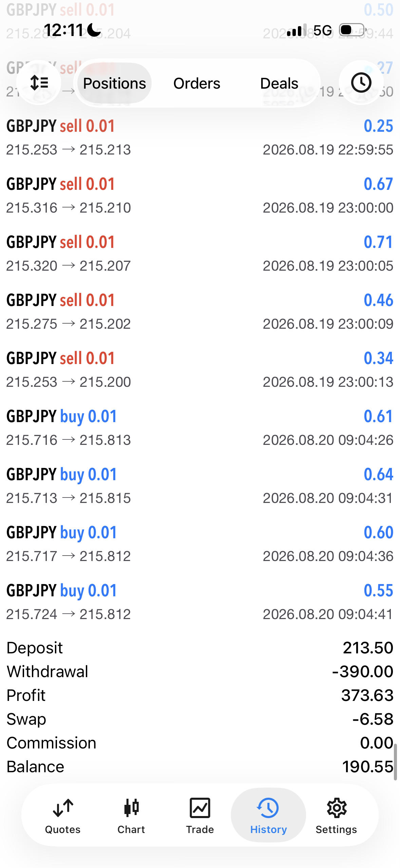
Task: Tap the Balance 190.55 summary row
Action: (200, 766)
